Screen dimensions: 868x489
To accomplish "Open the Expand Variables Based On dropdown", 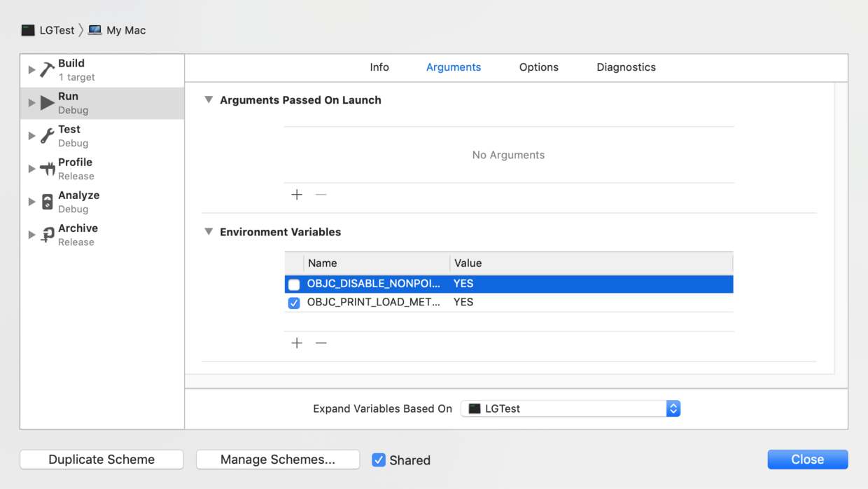I will [x=570, y=408].
